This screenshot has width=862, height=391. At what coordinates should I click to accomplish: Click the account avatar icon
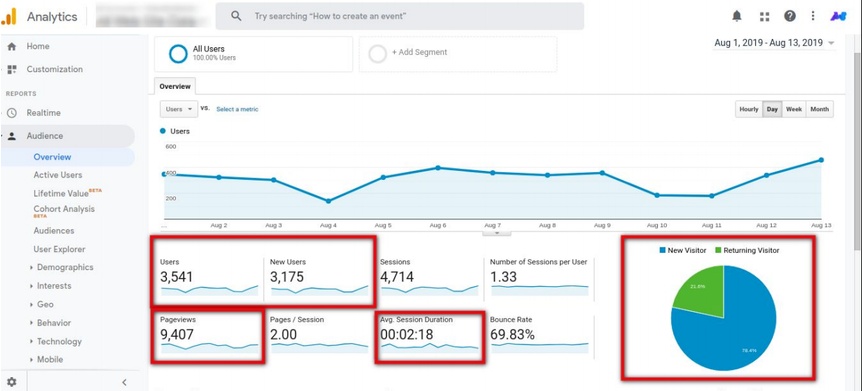pyautogui.click(x=838, y=16)
